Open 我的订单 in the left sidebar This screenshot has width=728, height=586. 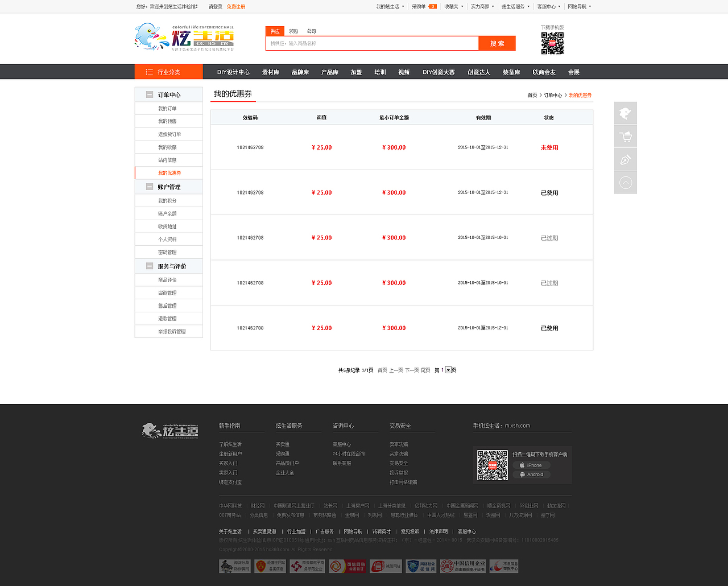[x=168, y=108]
